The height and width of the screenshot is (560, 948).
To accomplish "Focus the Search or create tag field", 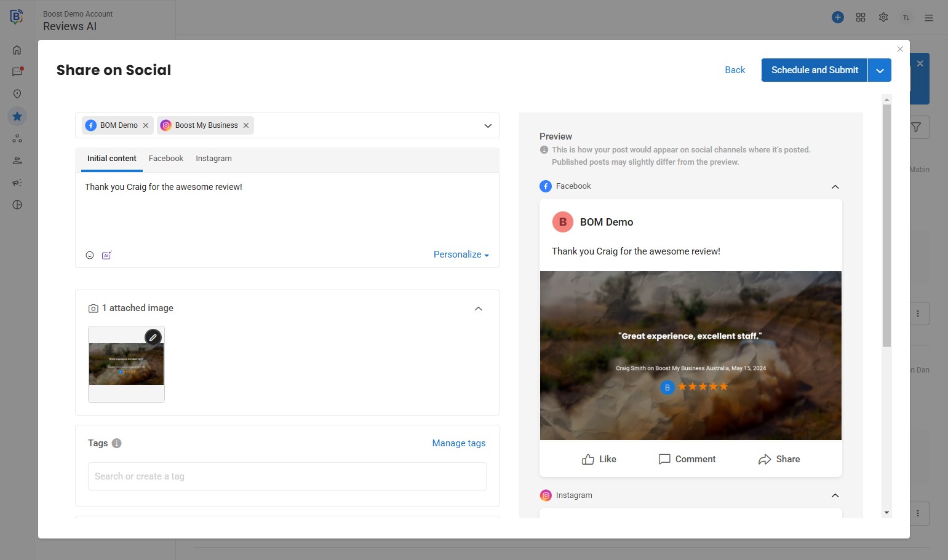I will (x=287, y=476).
